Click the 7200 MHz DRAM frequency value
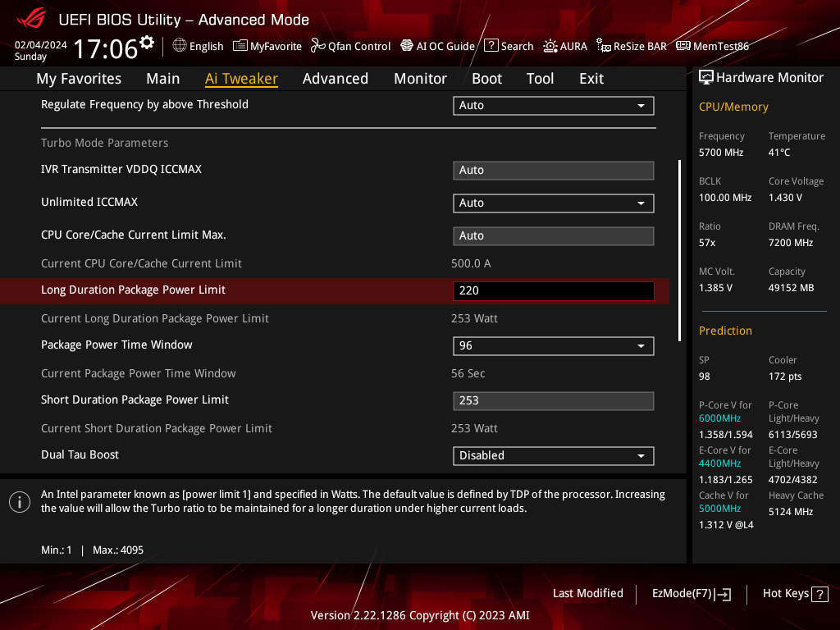 click(791, 243)
